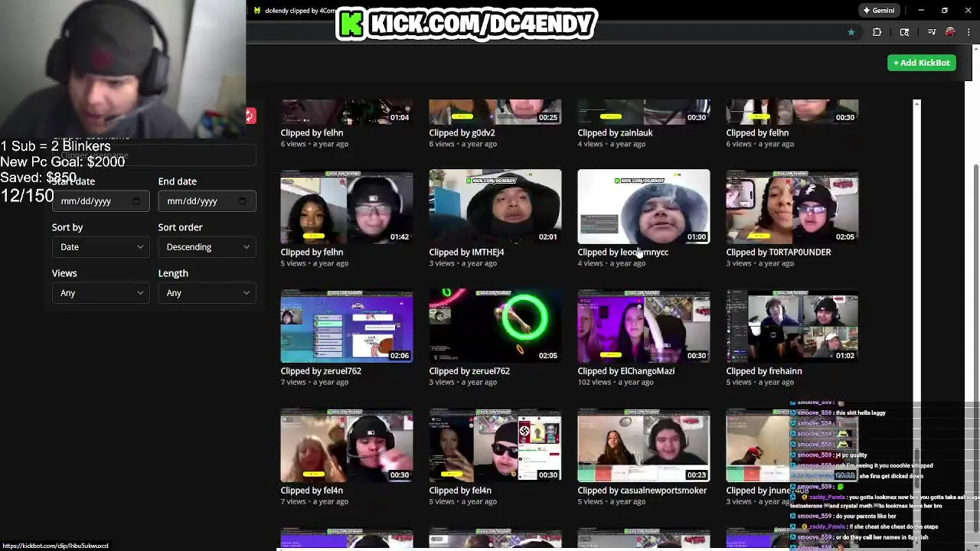Open the 01:42 clip thumbnail by felhn
The width and height of the screenshot is (980, 551).
coord(347,207)
